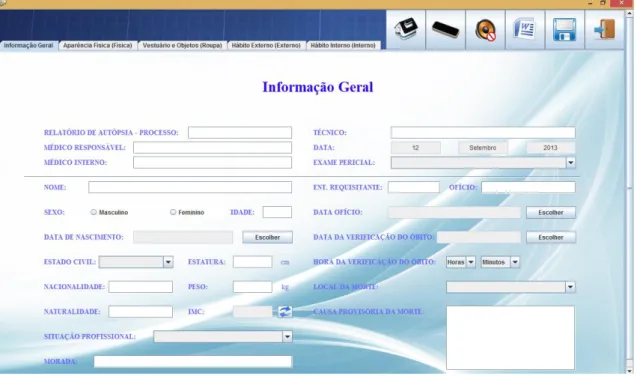Click the Causa Provisória da Morte text area
Screen dimensions: 637x376
tap(511, 338)
